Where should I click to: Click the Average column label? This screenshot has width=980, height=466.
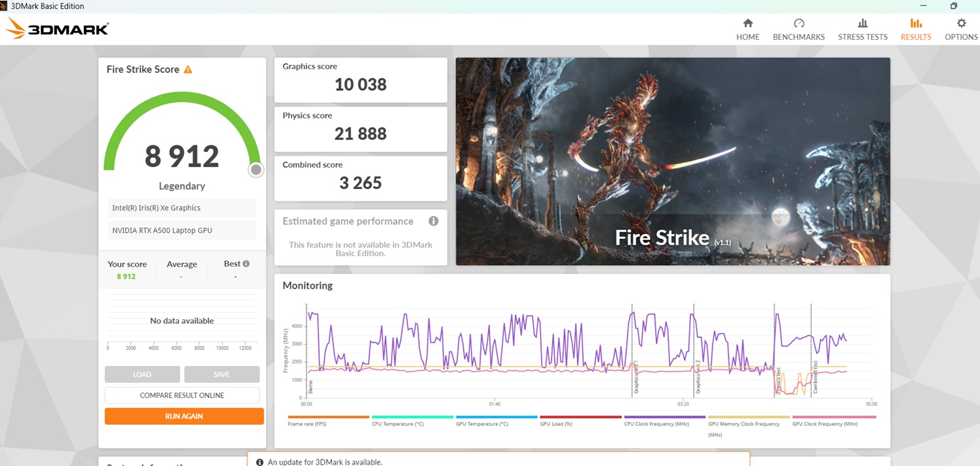[181, 264]
